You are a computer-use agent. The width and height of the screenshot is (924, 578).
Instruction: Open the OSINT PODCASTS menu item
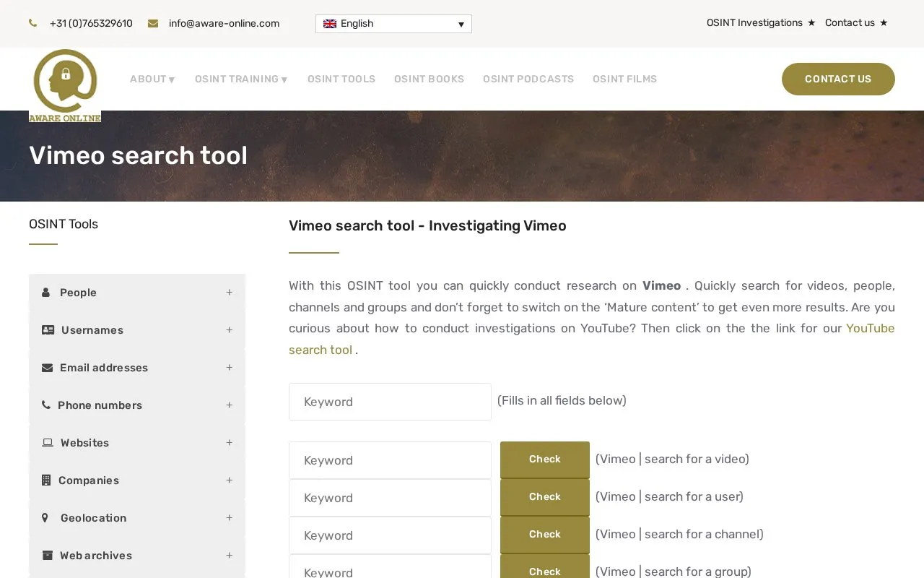pyautogui.click(x=528, y=79)
